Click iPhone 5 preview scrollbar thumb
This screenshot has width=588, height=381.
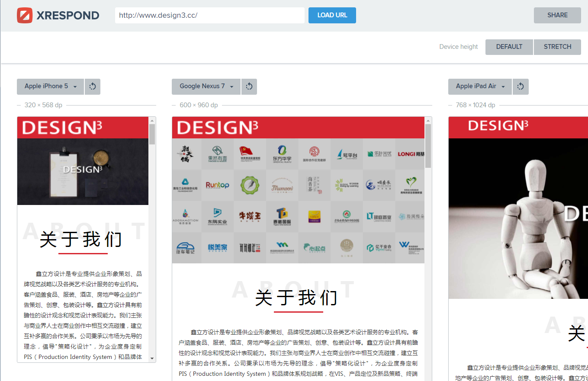coord(152,134)
